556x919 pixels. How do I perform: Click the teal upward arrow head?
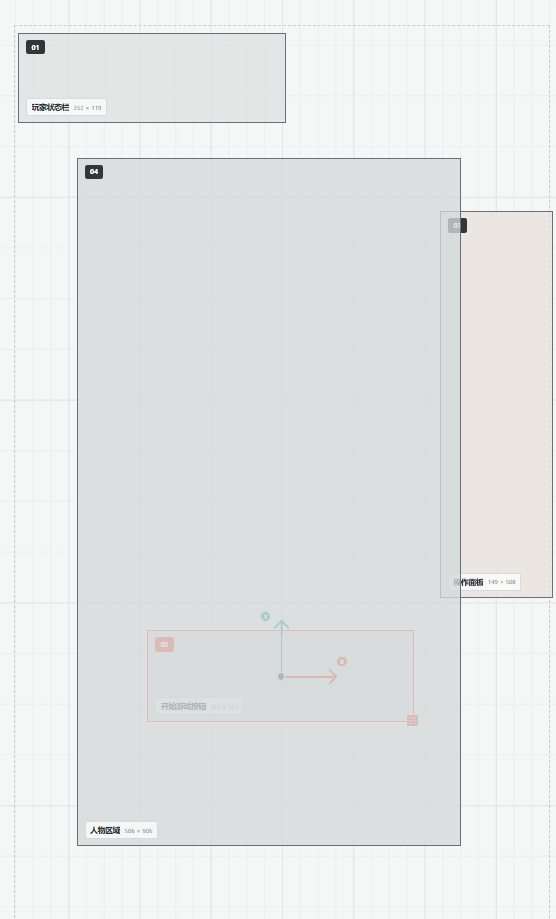coord(282,625)
